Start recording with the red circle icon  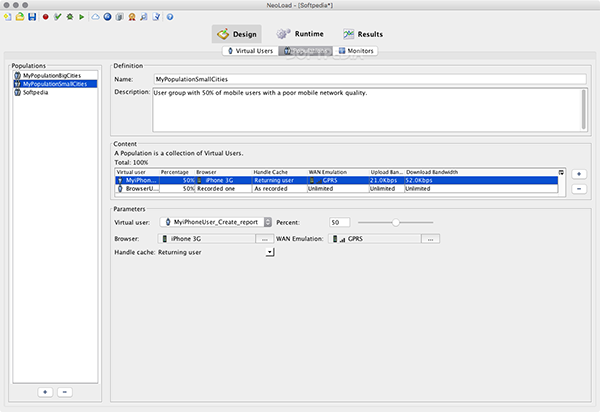coord(46,17)
